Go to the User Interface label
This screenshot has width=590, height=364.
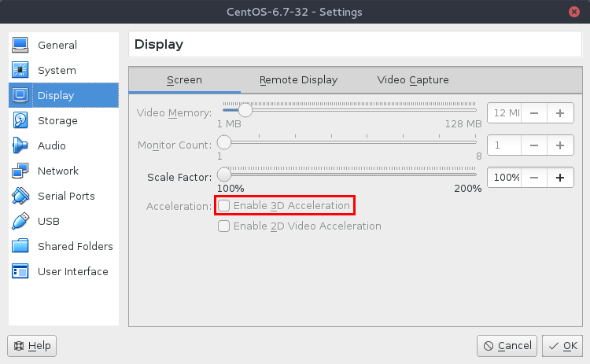[73, 271]
